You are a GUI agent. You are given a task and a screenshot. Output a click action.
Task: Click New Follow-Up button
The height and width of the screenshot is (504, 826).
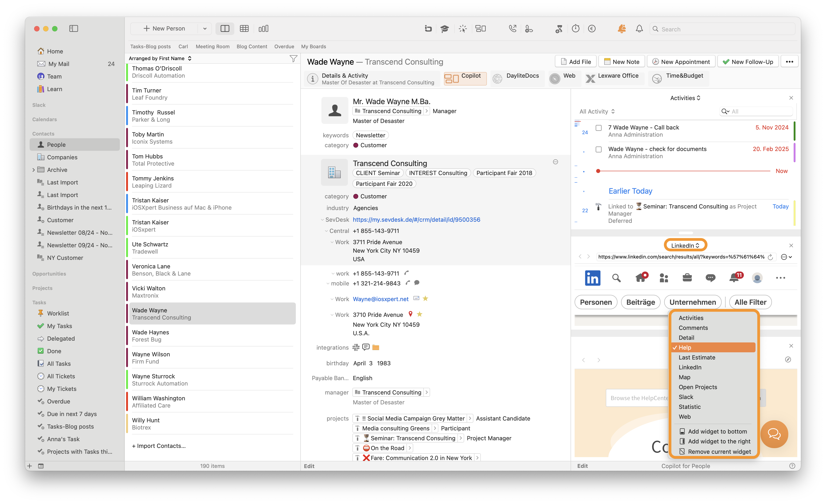[748, 62]
